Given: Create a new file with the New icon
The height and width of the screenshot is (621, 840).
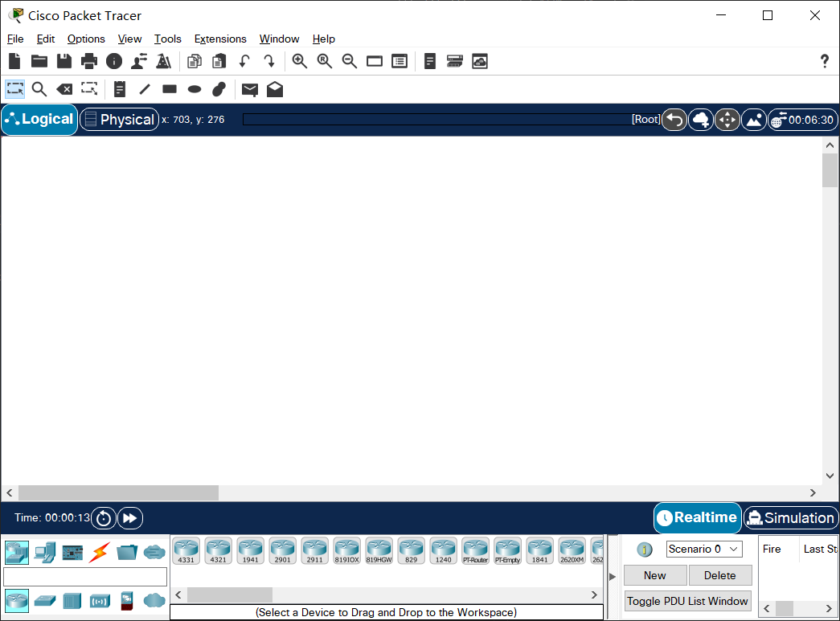Looking at the screenshot, I should pos(14,61).
